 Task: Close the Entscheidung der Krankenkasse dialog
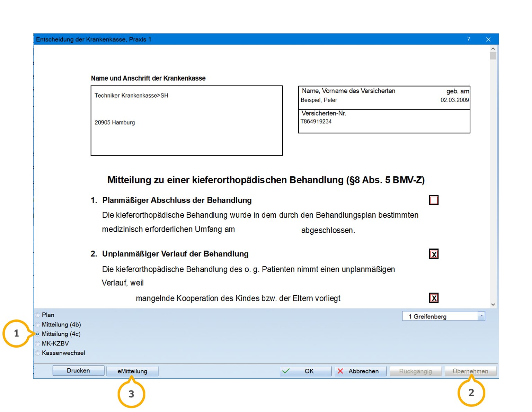[x=488, y=39]
